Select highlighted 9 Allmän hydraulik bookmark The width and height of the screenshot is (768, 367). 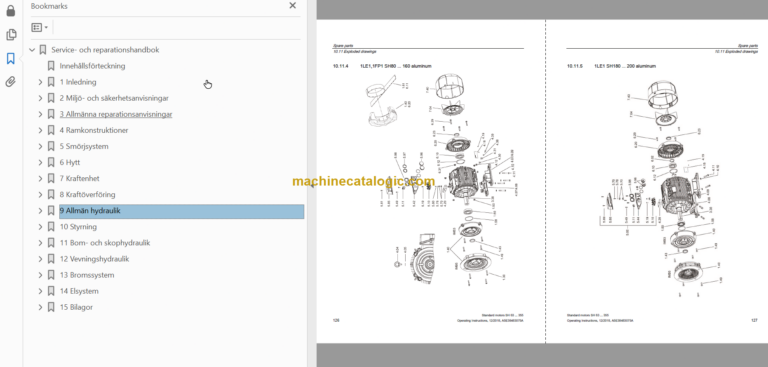click(181, 211)
